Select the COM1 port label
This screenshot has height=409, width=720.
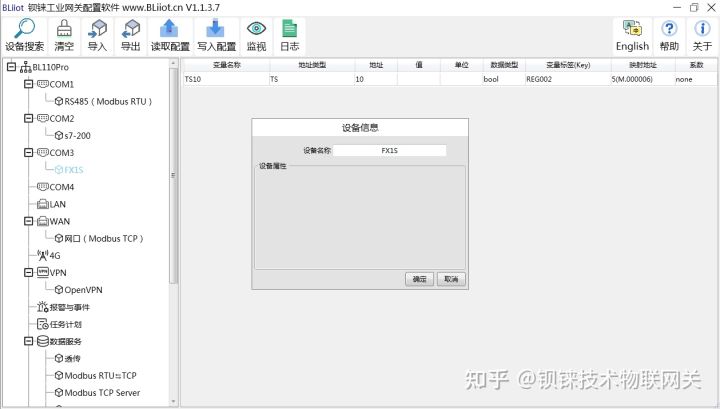coord(62,84)
